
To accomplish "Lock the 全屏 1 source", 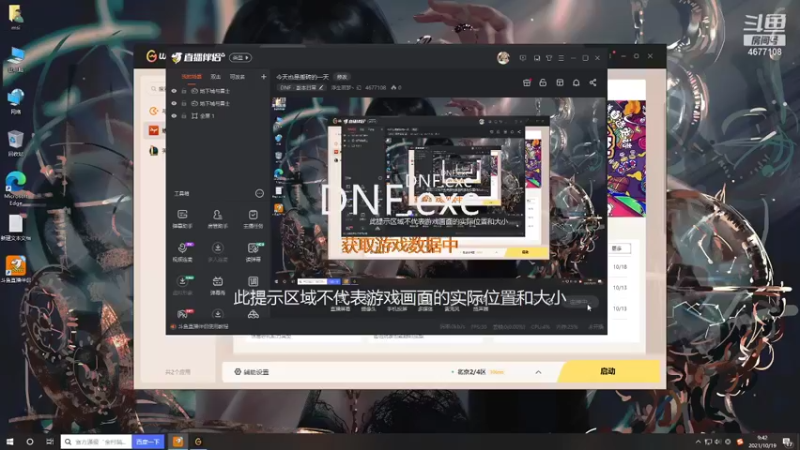I will point(184,116).
